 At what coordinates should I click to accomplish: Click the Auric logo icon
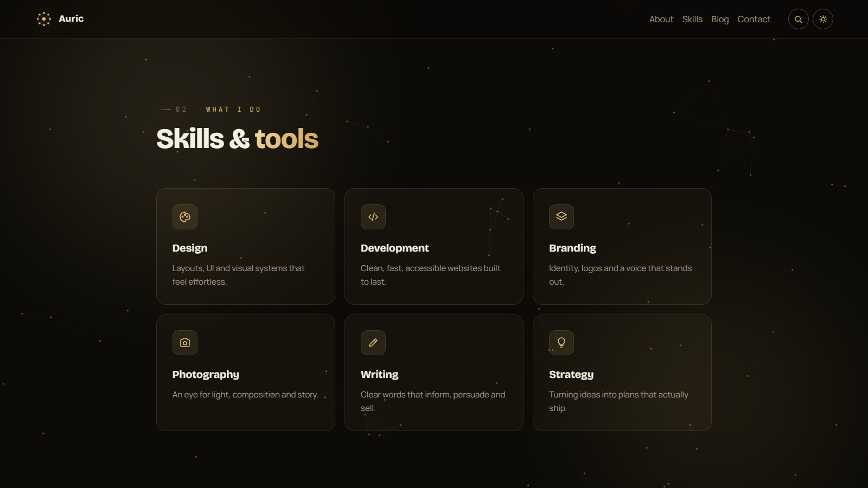pos(44,19)
